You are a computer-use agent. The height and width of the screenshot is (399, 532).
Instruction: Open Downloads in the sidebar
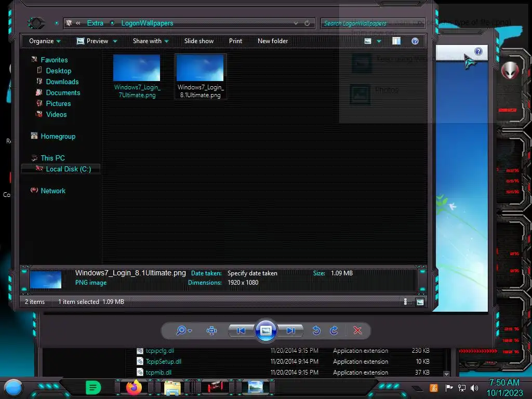62,82
